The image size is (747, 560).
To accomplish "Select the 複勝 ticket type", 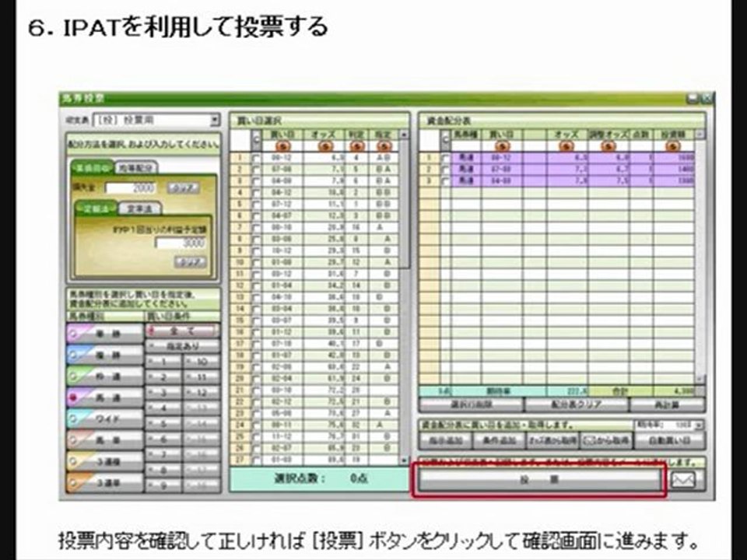I will pyautogui.click(x=105, y=355).
